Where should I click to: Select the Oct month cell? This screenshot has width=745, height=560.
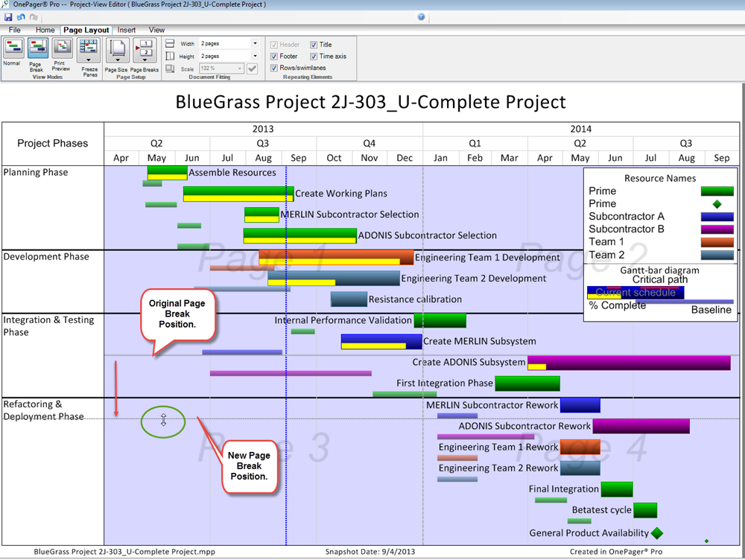point(334,158)
